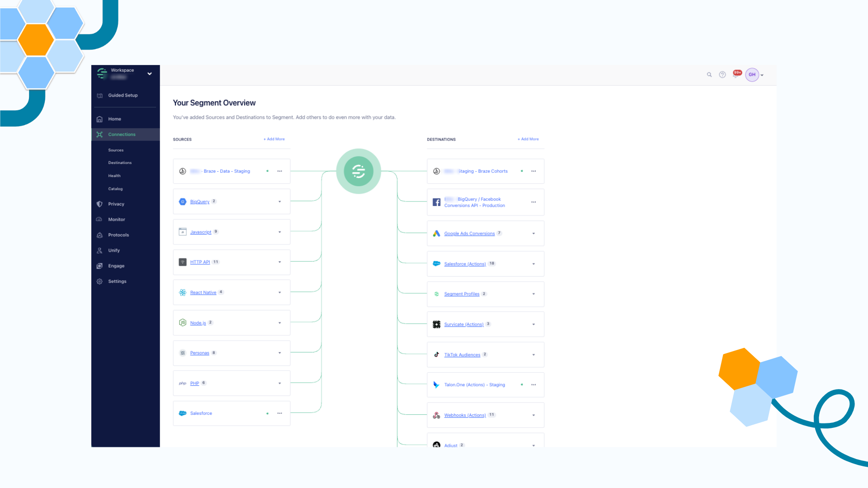Expand the Google Ads Conversions destinations group
Screen dimensions: 868x488
pos(533,234)
